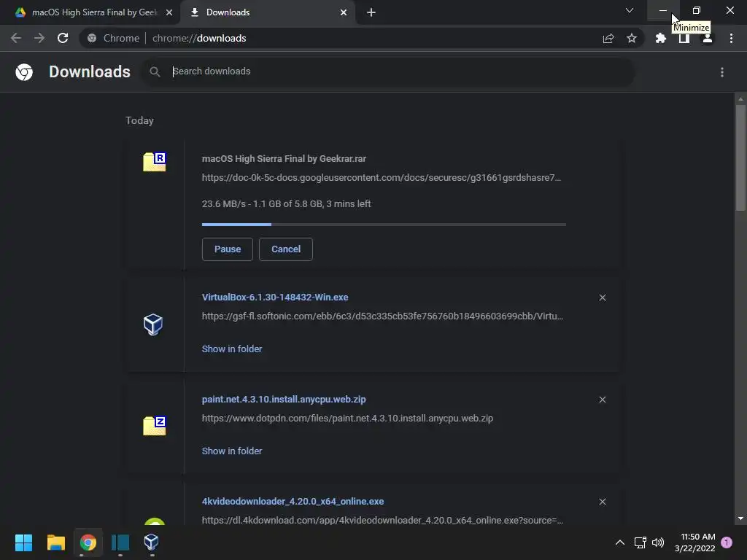Open the Extensions puzzle icon
The image size is (747, 560).
660,38
